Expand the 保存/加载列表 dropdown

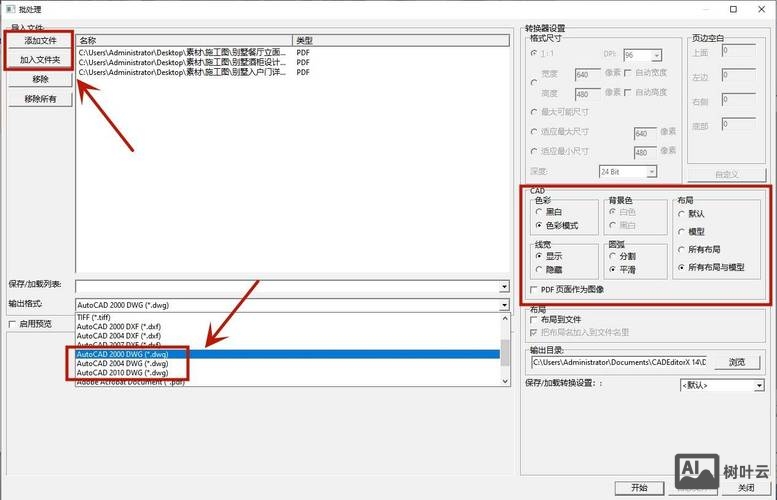point(504,286)
